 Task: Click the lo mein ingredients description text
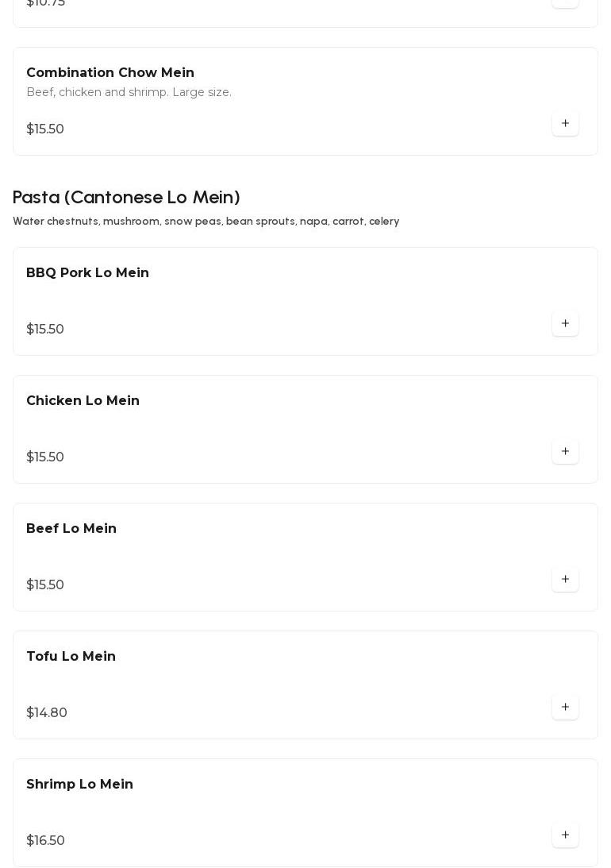click(x=206, y=222)
